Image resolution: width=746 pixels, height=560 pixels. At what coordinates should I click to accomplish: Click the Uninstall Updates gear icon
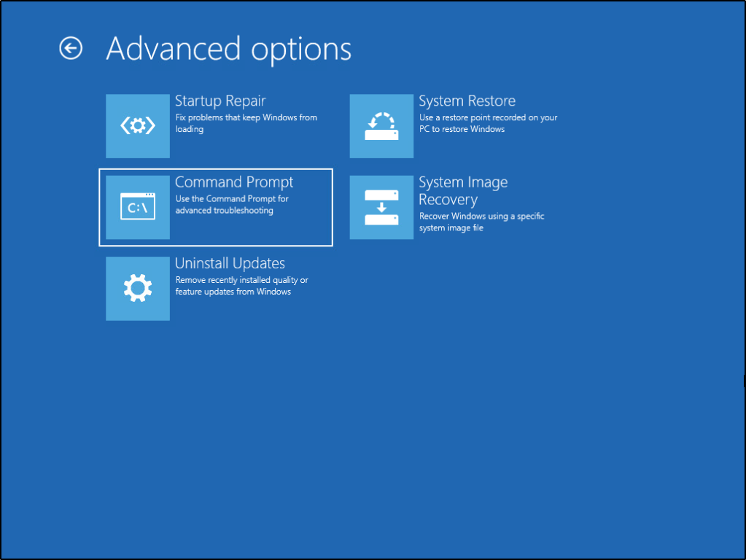138,289
